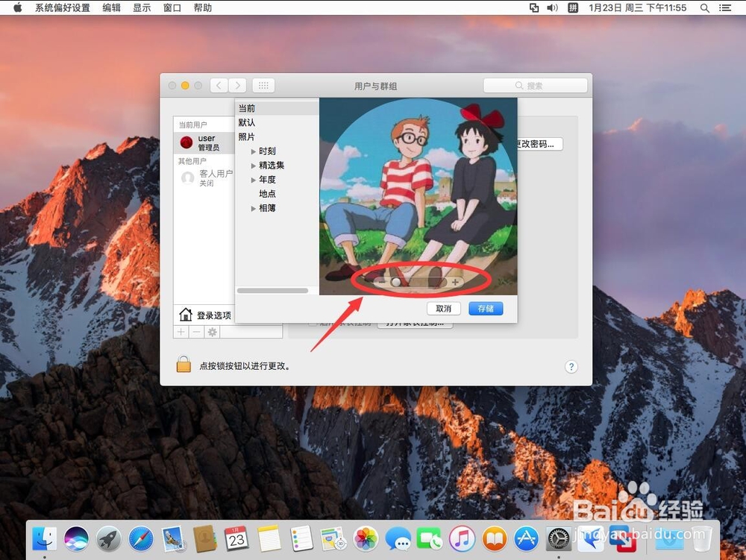Open the Apple menu
Screen dimensions: 746x560
click(18, 7)
